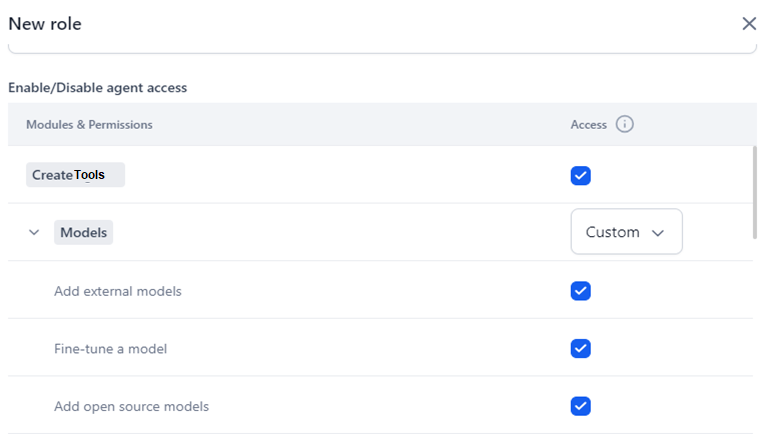The width and height of the screenshot is (767, 443).
Task: Click the Add open source models label
Action: point(131,406)
